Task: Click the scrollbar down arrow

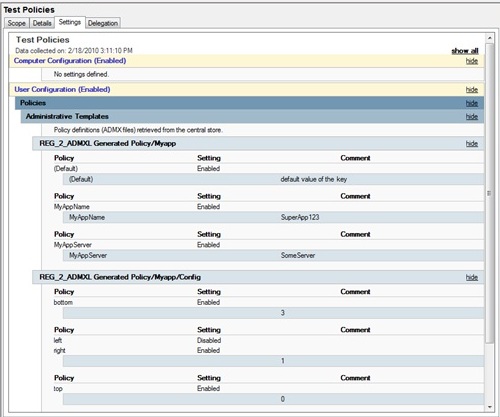Action: click(490, 407)
